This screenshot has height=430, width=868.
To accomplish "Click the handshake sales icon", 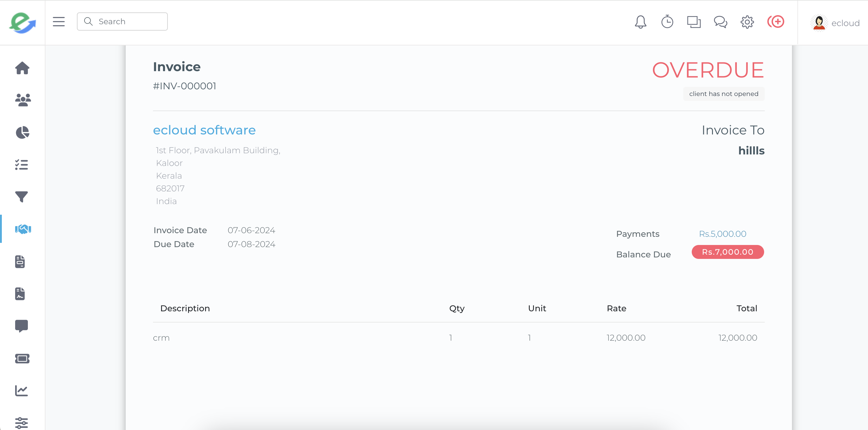I will [x=23, y=229].
